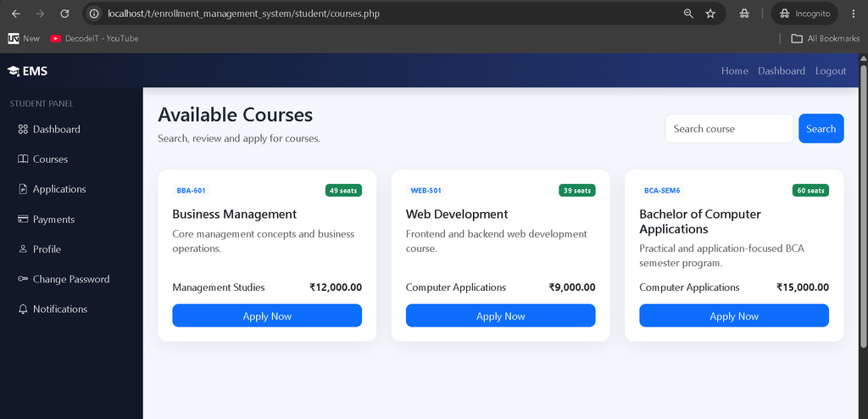Screen dimensions: 868x419
Task: Click the Web Development card's Computer Applications label
Action: (455, 287)
